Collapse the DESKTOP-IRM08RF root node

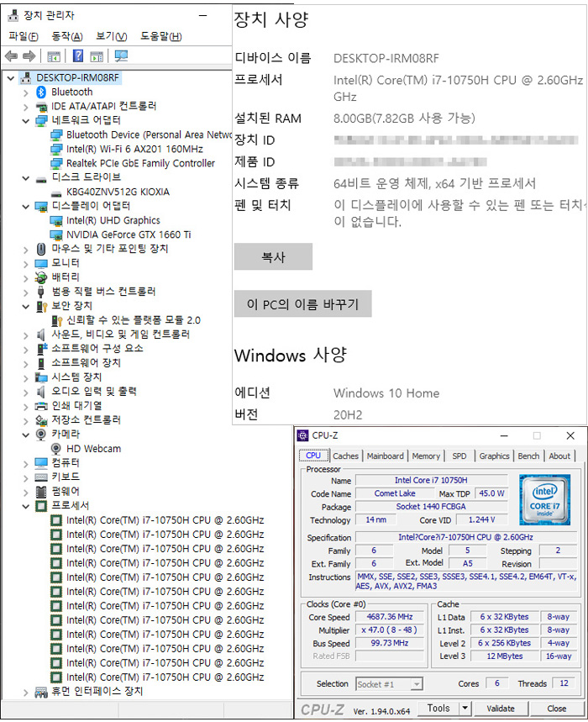(10, 78)
